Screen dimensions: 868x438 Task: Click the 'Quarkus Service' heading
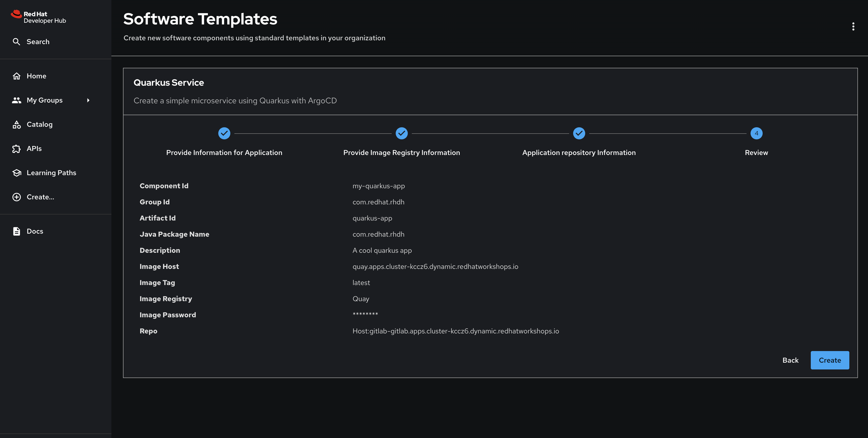click(168, 83)
